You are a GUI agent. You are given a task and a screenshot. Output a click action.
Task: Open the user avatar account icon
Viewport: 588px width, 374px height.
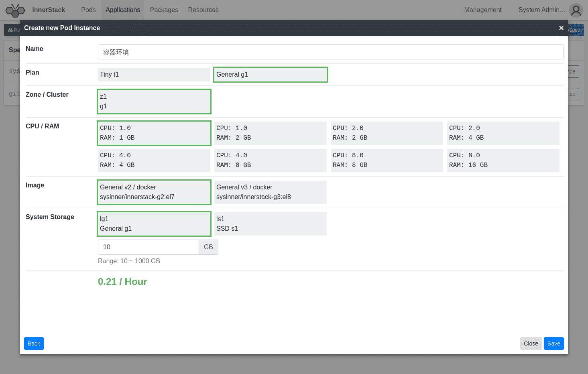(x=576, y=10)
